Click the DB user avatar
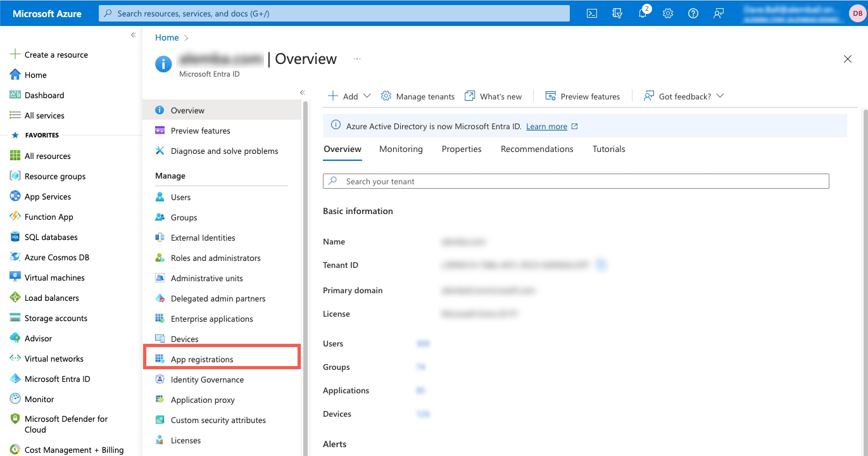 pos(856,13)
